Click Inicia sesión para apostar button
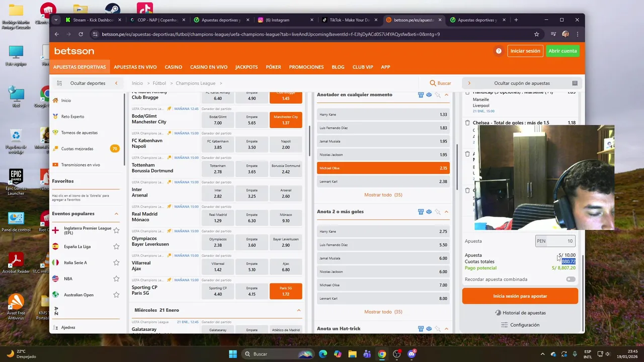Screen dimensions: 644x362 pos(520,296)
